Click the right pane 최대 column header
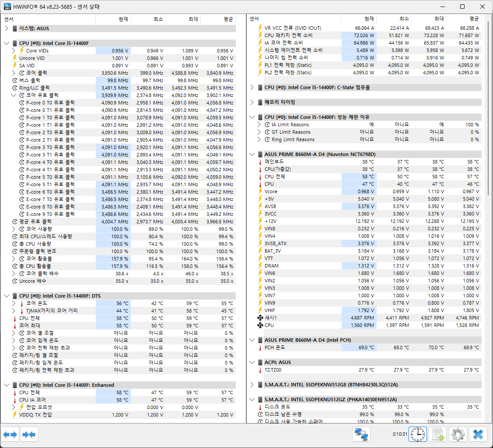 click(429, 18)
